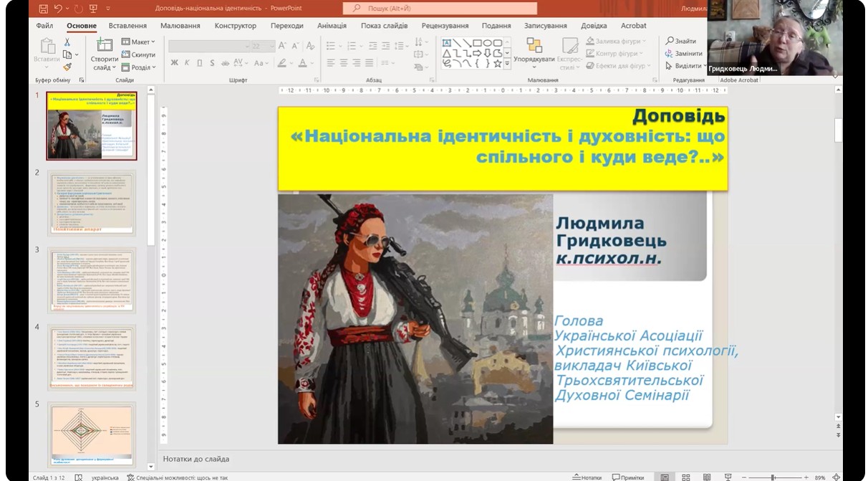Pick the triangle shape in shapes gallery

coord(447,53)
